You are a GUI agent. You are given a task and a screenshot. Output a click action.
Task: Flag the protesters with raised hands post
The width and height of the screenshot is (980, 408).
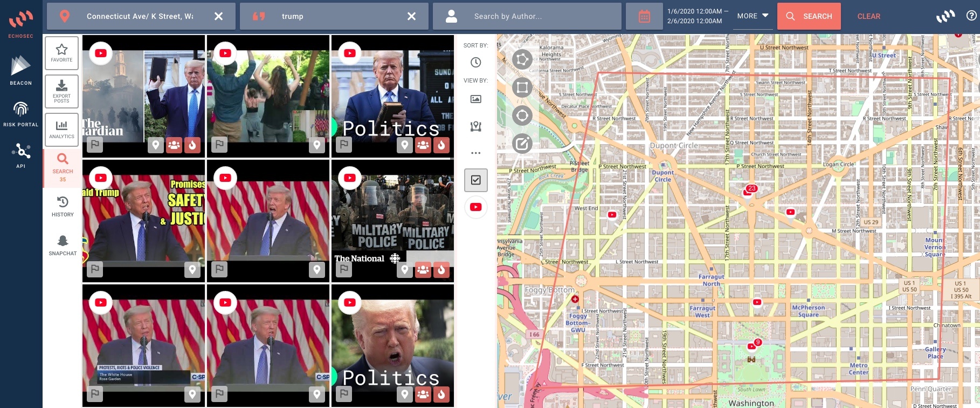(x=219, y=145)
